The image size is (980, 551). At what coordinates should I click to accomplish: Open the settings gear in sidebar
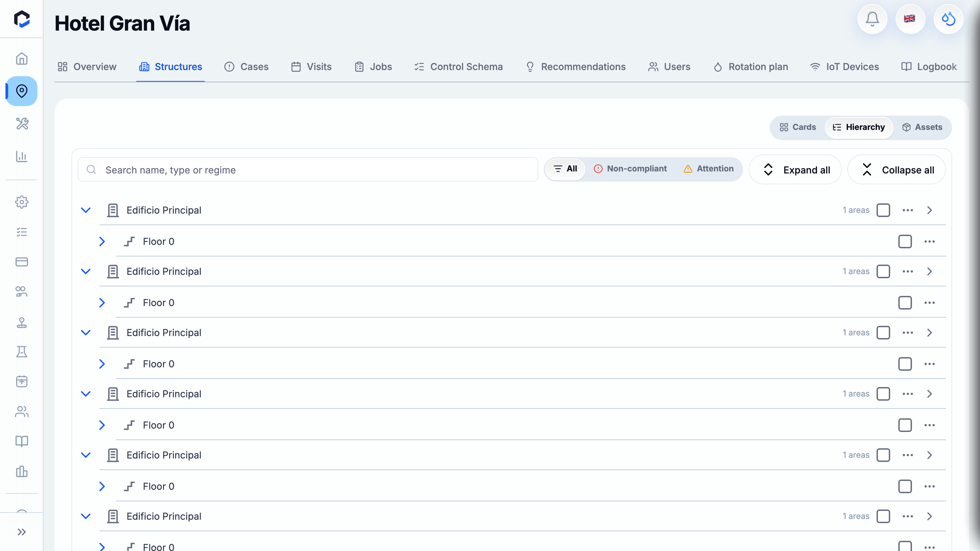click(22, 202)
